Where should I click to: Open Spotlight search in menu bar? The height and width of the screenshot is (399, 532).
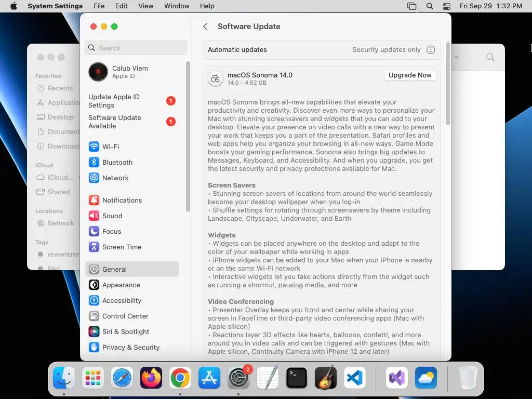[x=430, y=6]
